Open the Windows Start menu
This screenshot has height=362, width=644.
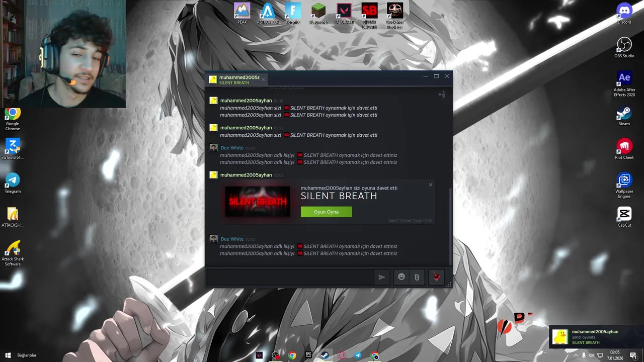[8, 355]
